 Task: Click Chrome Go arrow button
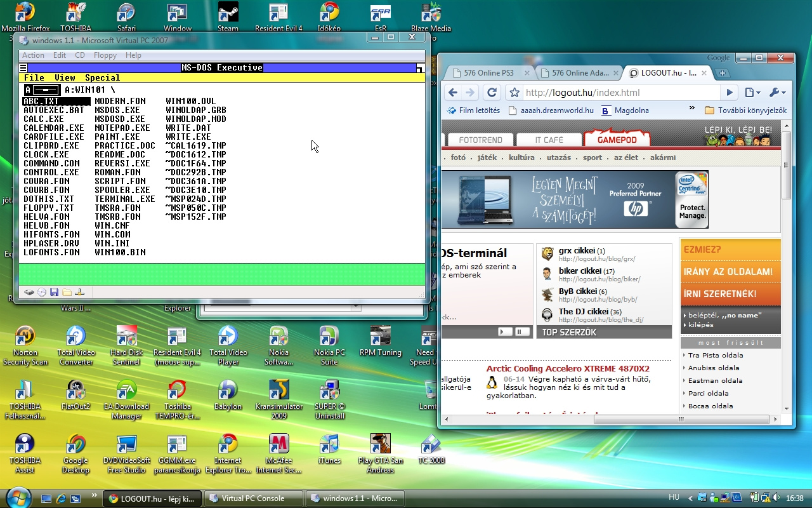(x=730, y=93)
